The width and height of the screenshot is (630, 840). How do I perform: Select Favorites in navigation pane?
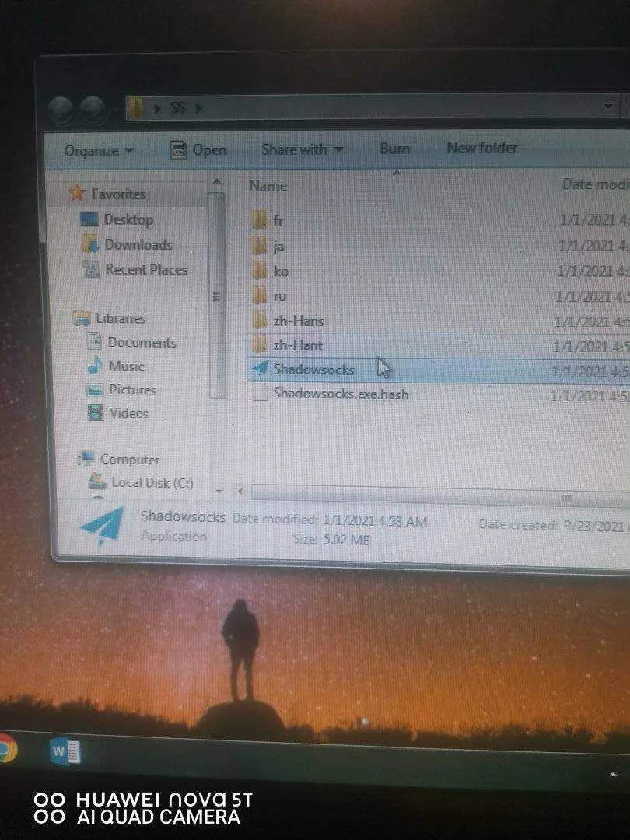[118, 194]
